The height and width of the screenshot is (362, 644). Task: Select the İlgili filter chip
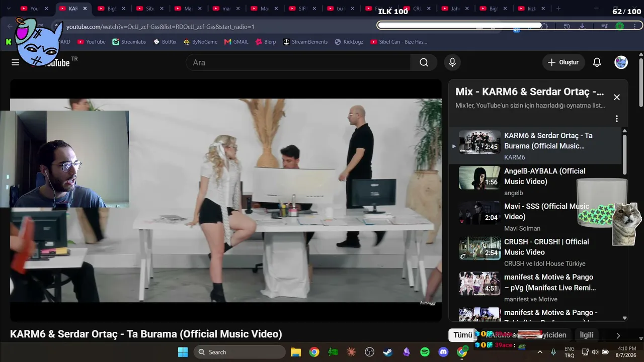[587, 335]
